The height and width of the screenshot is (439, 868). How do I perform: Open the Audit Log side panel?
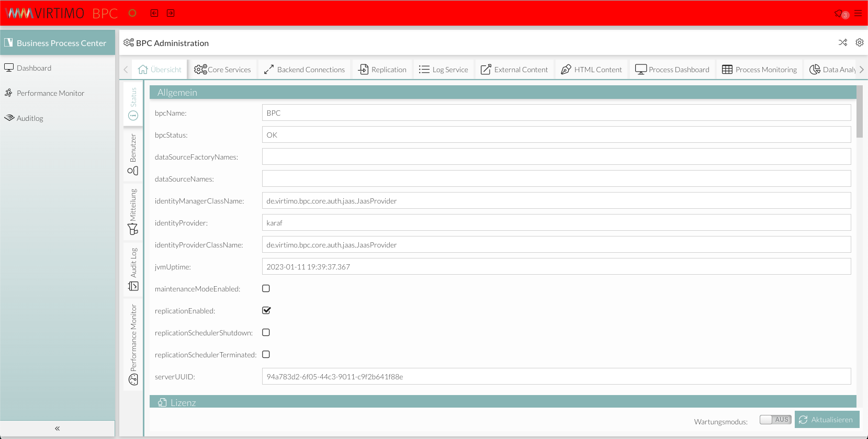(133, 269)
